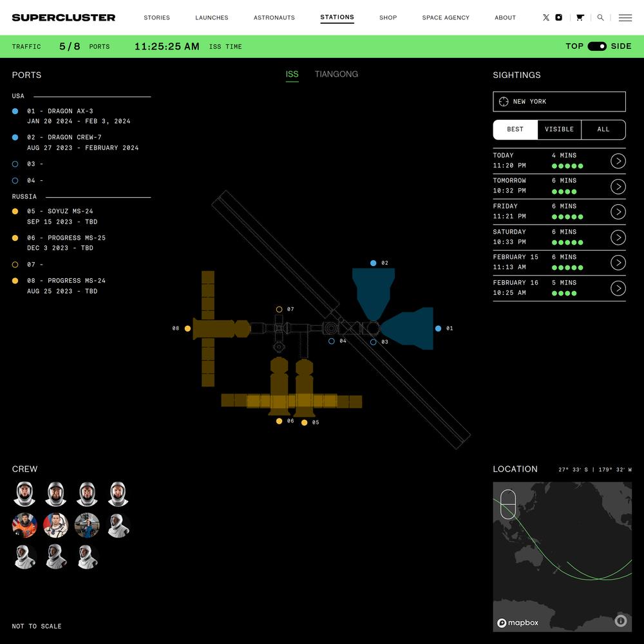
Task: Go to Stories page
Action: (x=157, y=17)
